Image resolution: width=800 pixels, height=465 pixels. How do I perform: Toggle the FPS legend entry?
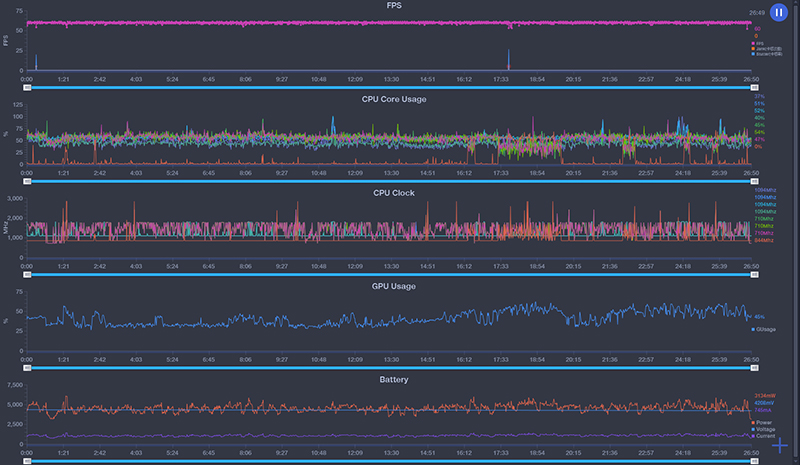coord(758,44)
